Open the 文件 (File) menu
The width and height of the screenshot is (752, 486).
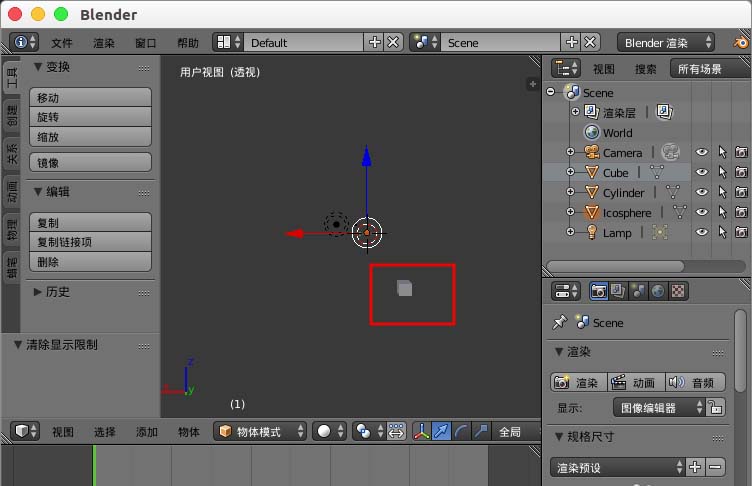tap(62, 43)
